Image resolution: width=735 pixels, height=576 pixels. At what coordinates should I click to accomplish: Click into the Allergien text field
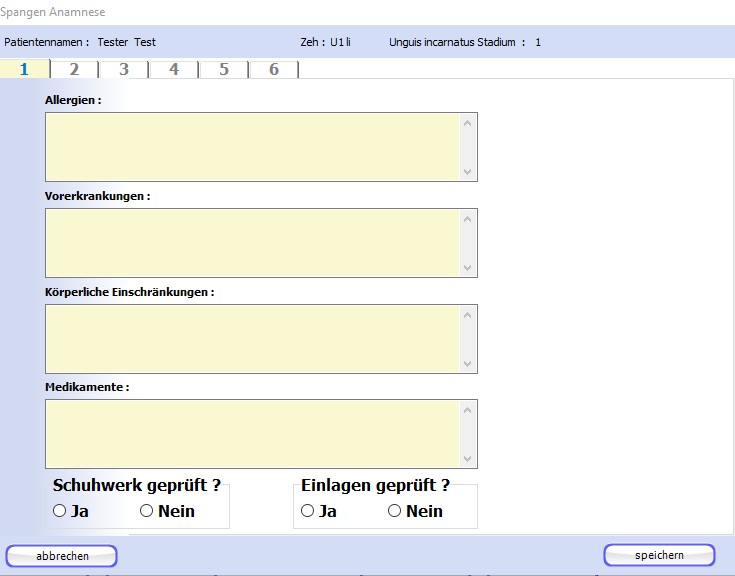tap(252, 147)
